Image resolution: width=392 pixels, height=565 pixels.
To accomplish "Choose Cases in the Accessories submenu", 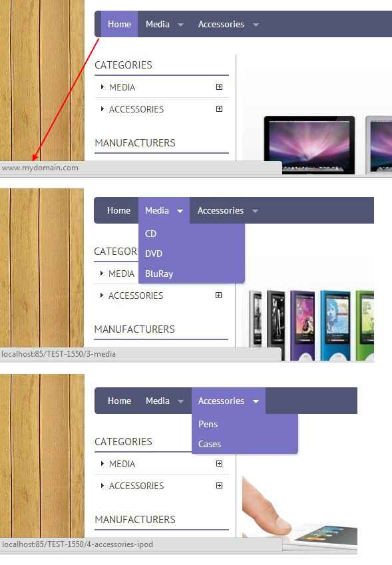I will [210, 444].
